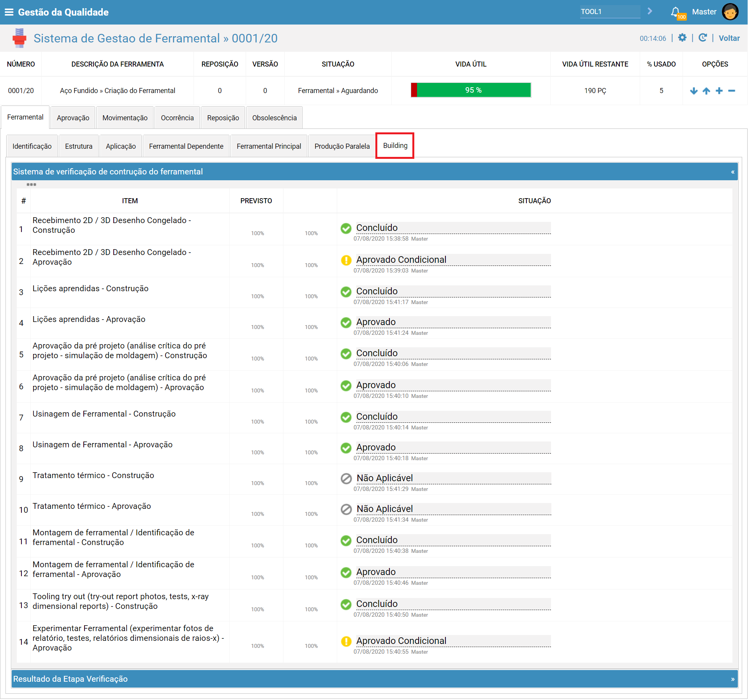
Task: Click 'Usinagem de Ferramental - Construção' item text
Action: pyautogui.click(x=104, y=414)
